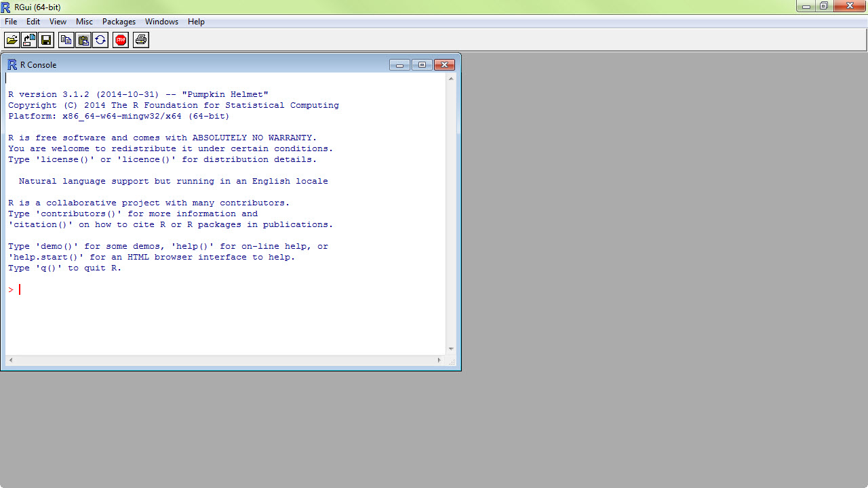Click the Copy toolbar icon
Image resolution: width=868 pixels, height=488 pixels.
click(66, 40)
